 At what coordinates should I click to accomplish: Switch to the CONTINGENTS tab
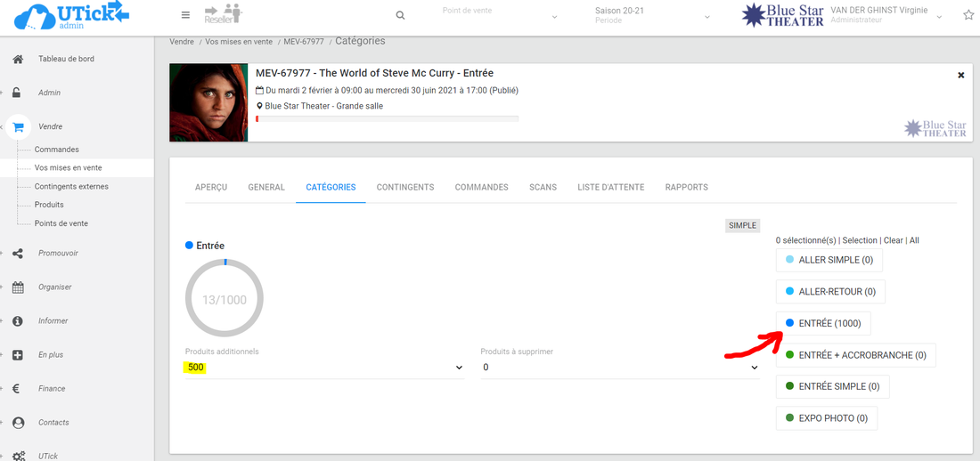coord(405,188)
